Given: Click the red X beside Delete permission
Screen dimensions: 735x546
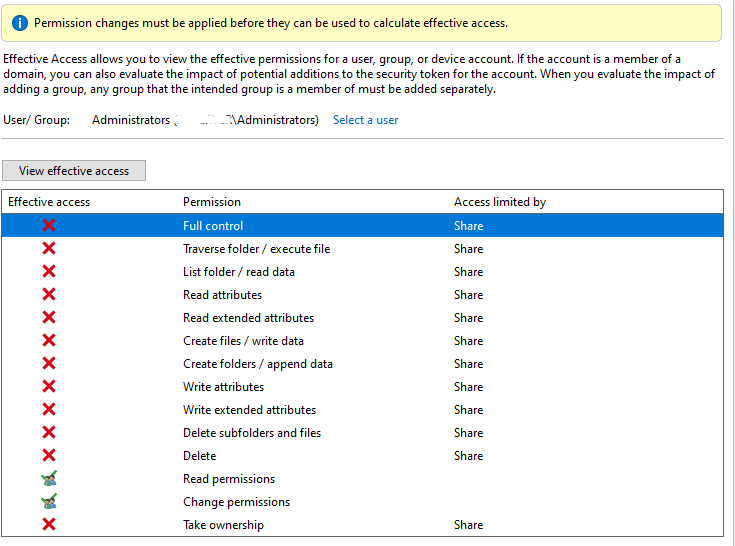Looking at the screenshot, I should tap(49, 456).
